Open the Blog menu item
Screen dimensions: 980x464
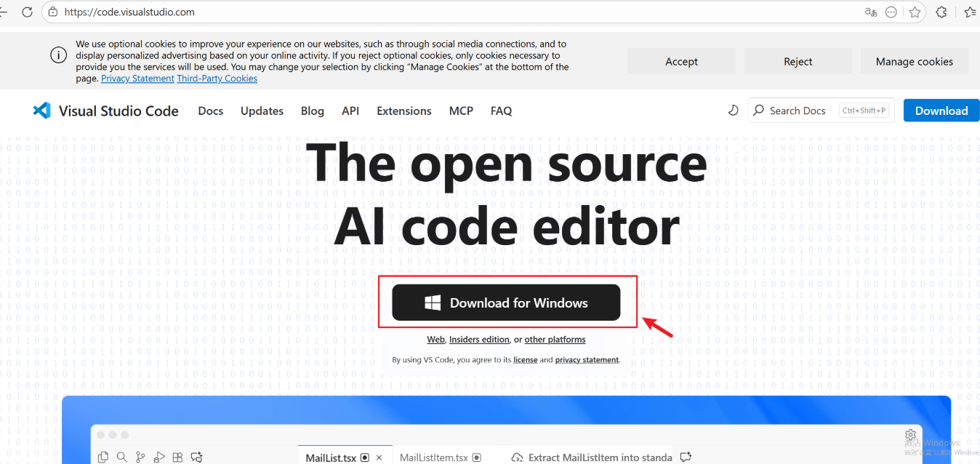click(313, 111)
